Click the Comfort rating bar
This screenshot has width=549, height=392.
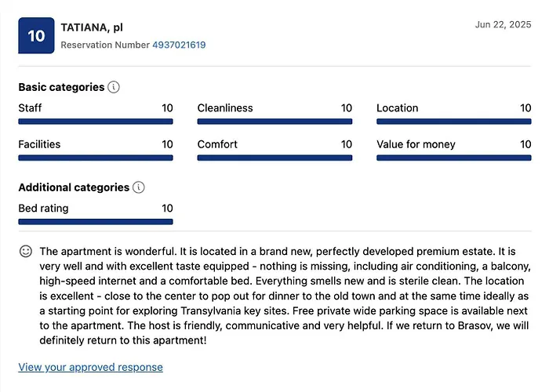pyautogui.click(x=274, y=158)
